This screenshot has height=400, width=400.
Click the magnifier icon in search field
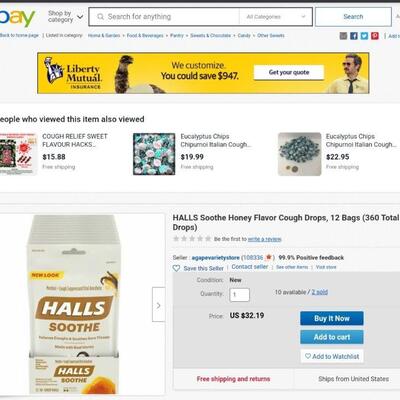point(100,17)
